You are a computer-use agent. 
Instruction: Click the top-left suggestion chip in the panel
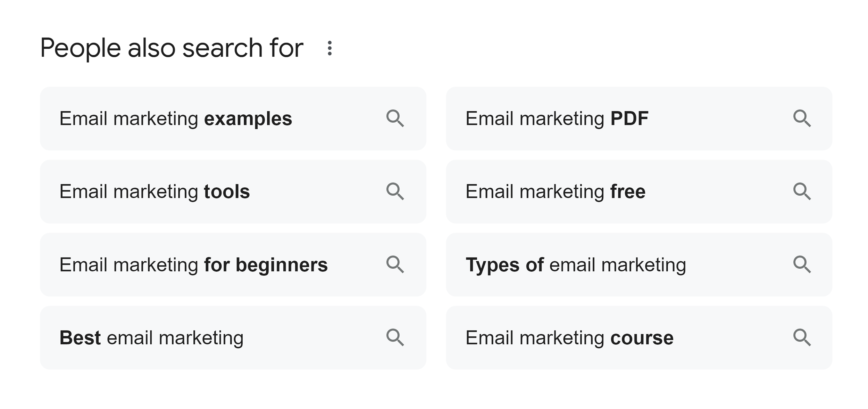coord(233,118)
